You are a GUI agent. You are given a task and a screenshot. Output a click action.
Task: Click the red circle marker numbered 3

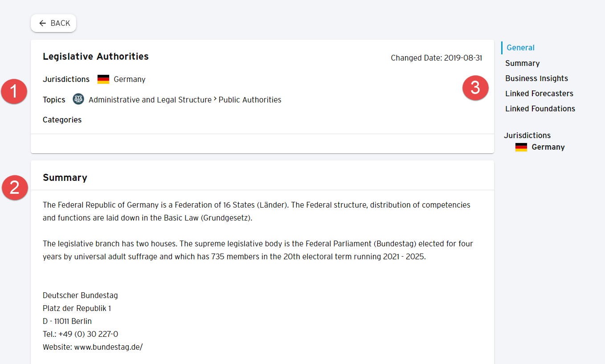click(475, 88)
